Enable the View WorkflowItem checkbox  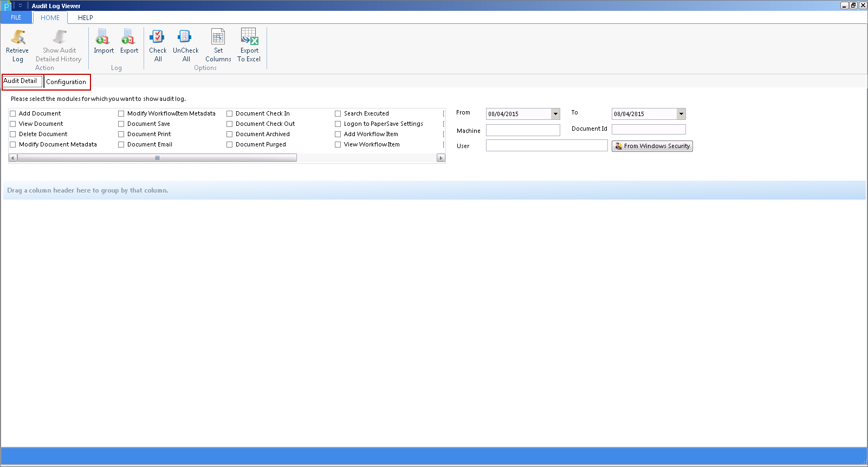(x=338, y=145)
